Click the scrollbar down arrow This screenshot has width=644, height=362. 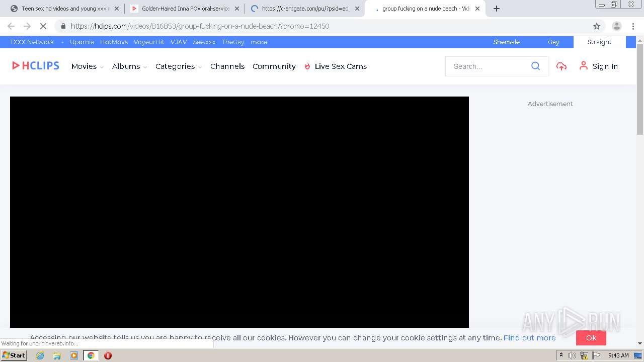640,344
